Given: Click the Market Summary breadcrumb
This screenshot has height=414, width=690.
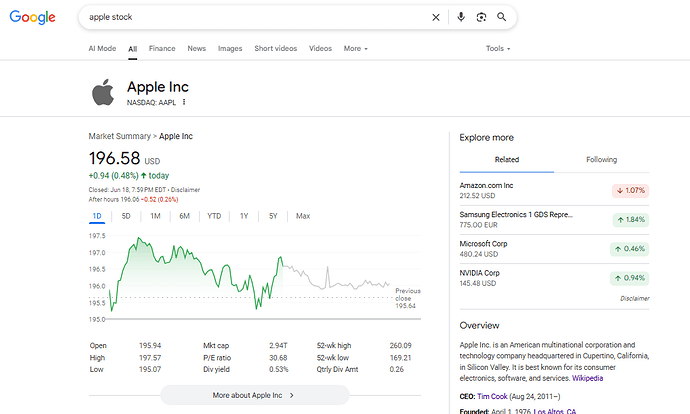Looking at the screenshot, I should pos(119,136).
